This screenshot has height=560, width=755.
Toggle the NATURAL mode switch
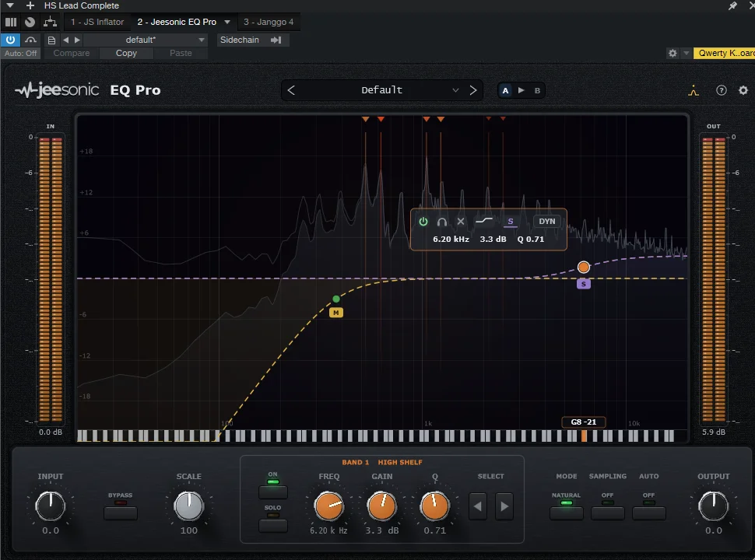(567, 513)
